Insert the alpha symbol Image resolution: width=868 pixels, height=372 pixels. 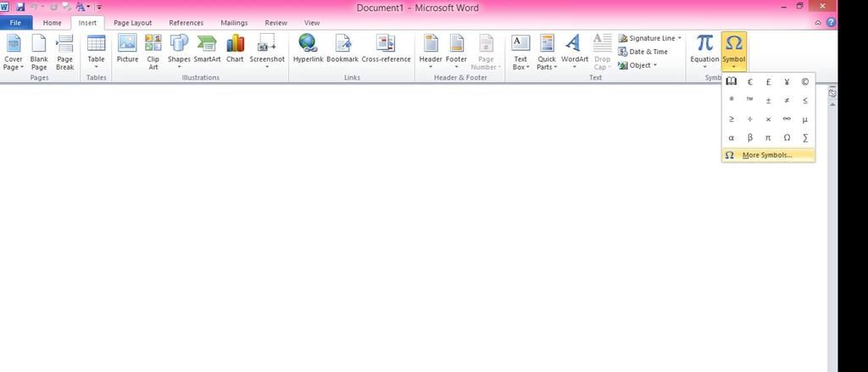tap(732, 137)
